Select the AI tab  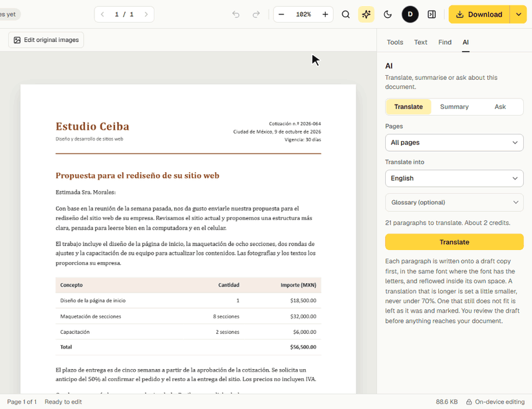(465, 42)
